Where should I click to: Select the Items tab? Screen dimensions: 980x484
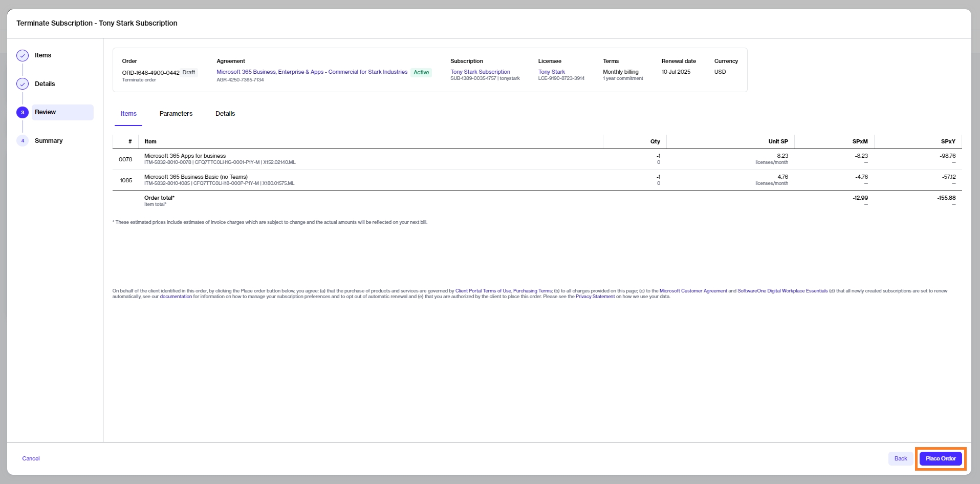[x=128, y=114]
